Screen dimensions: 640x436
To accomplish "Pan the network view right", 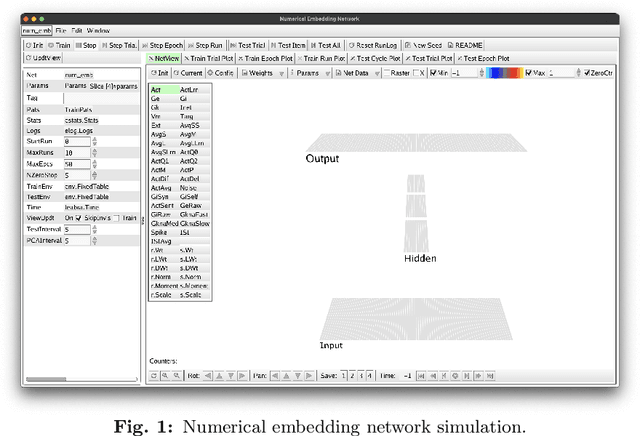I will pyautogui.click(x=309, y=376).
